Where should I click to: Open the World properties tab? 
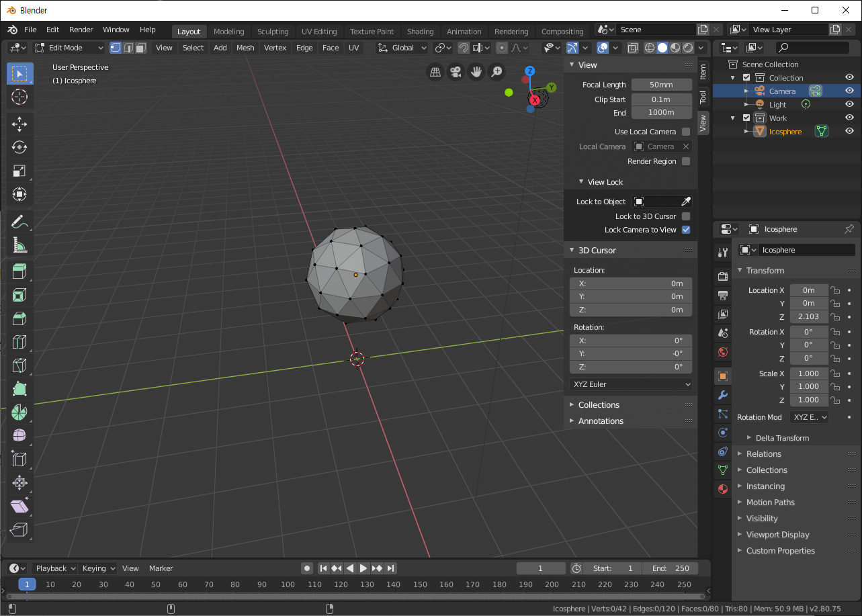(x=723, y=351)
